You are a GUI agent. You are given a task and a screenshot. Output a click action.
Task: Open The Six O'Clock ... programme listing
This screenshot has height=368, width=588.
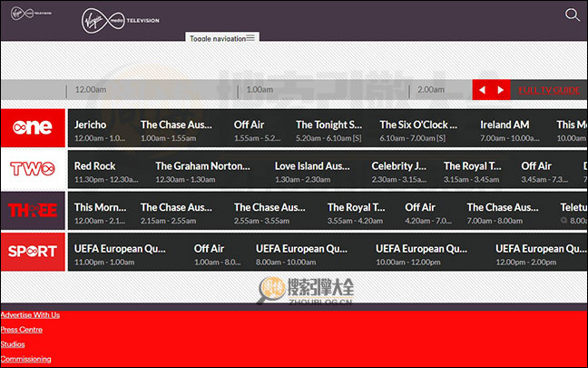click(418, 130)
